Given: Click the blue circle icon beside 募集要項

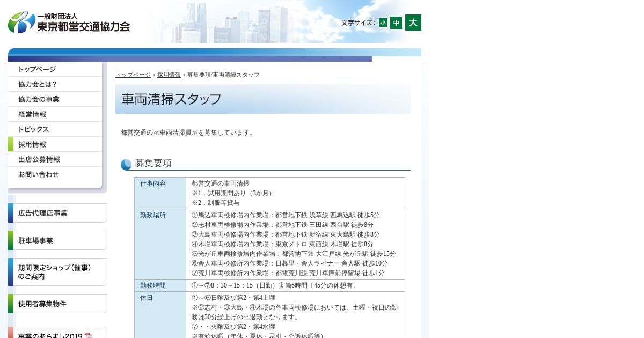Looking at the screenshot, I should click(x=126, y=165).
